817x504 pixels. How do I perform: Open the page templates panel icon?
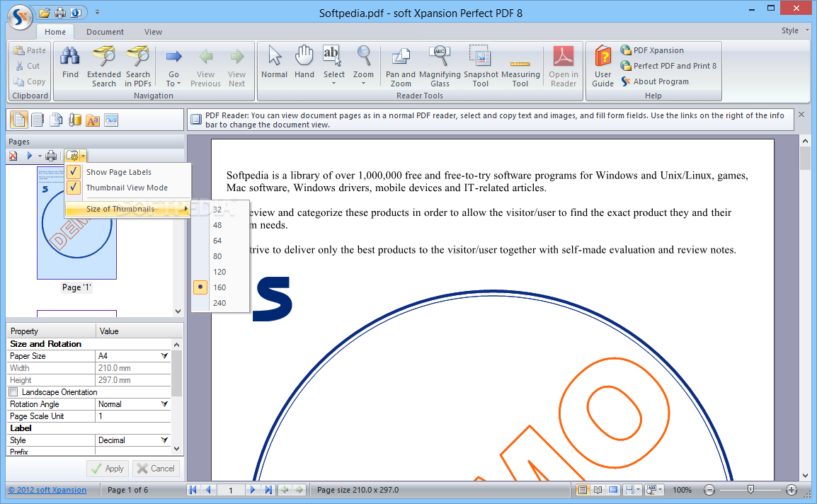56,120
